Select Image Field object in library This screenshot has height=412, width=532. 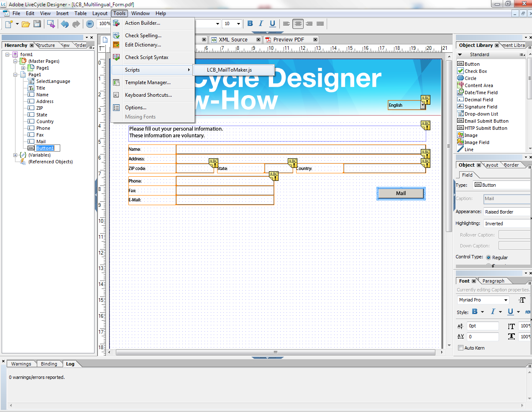click(476, 142)
